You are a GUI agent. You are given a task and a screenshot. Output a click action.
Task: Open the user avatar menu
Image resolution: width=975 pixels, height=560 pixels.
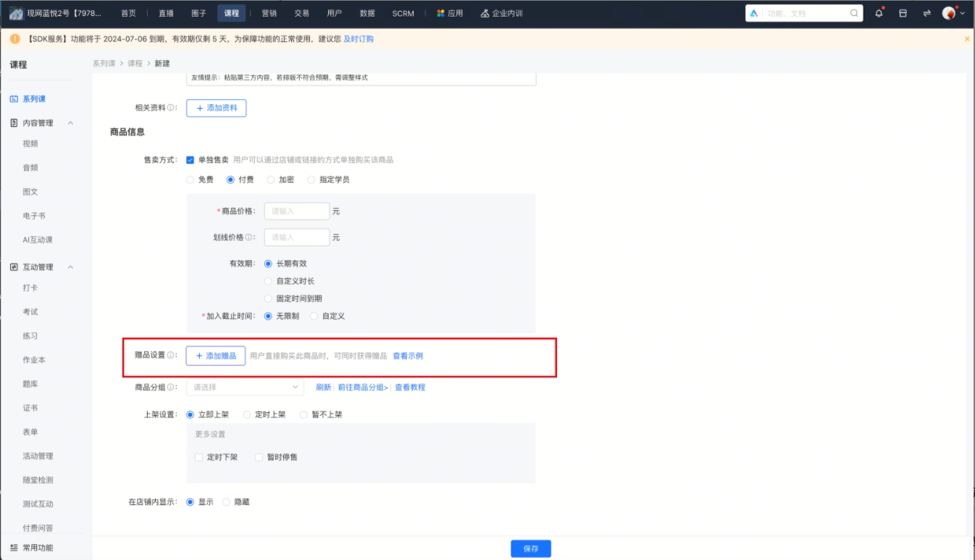pos(950,13)
